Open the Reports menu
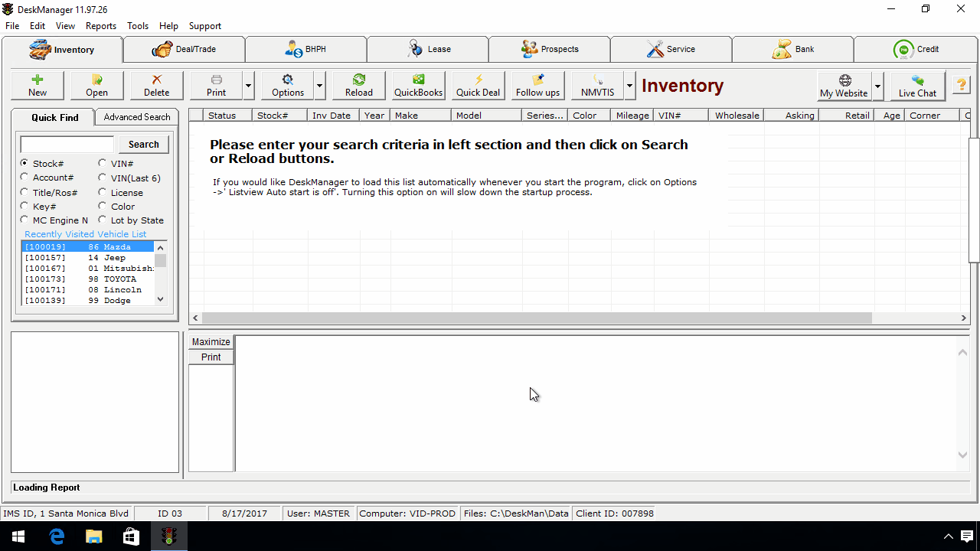 (x=101, y=25)
